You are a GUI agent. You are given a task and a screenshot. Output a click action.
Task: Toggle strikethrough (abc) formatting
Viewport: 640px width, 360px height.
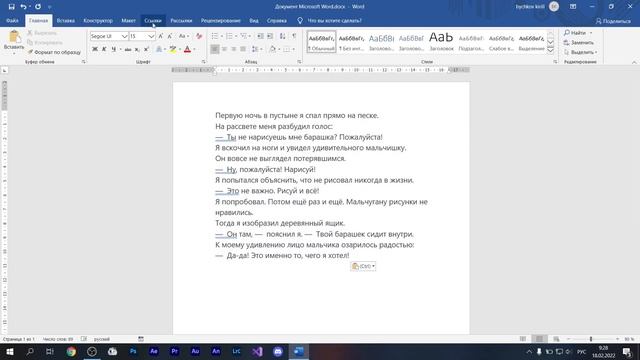click(128, 49)
